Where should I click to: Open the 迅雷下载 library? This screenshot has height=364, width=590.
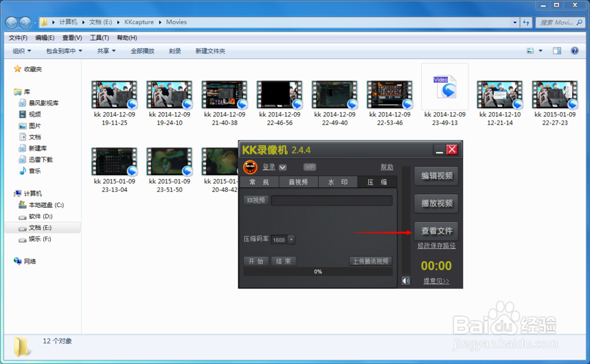[36, 160]
